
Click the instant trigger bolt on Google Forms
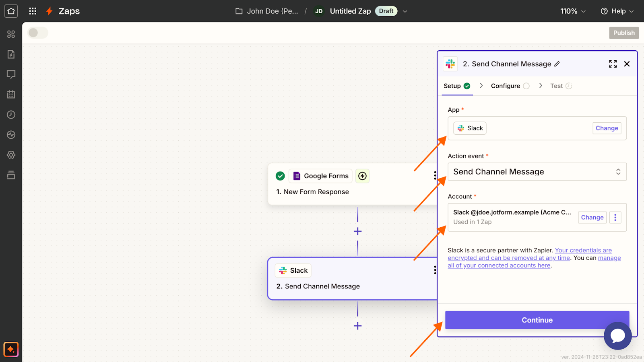tap(362, 176)
